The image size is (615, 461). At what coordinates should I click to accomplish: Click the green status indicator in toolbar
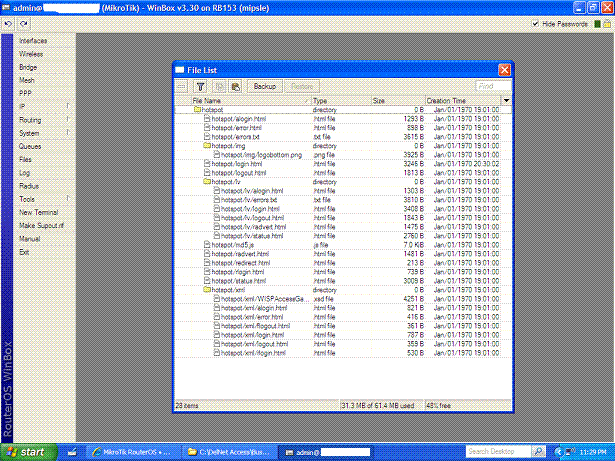(x=597, y=24)
